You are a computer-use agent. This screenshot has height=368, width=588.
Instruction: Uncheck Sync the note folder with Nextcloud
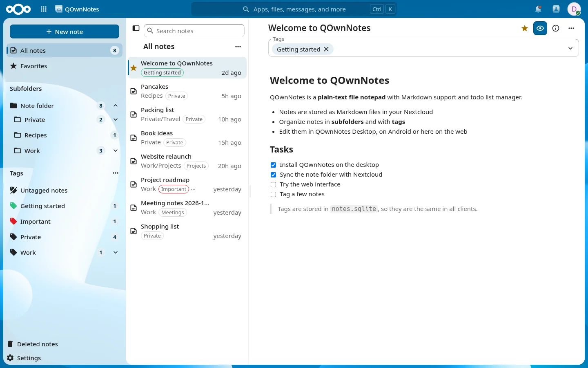(274, 175)
